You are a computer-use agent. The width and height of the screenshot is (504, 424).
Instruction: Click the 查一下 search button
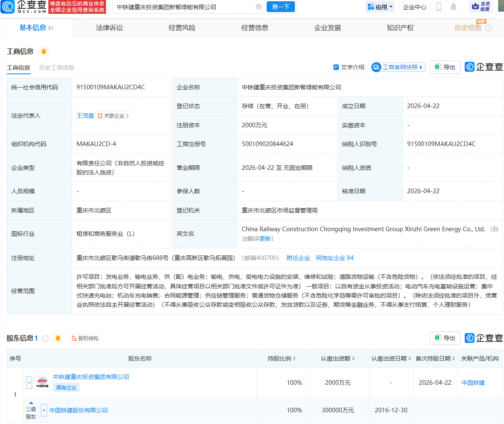click(x=281, y=7)
